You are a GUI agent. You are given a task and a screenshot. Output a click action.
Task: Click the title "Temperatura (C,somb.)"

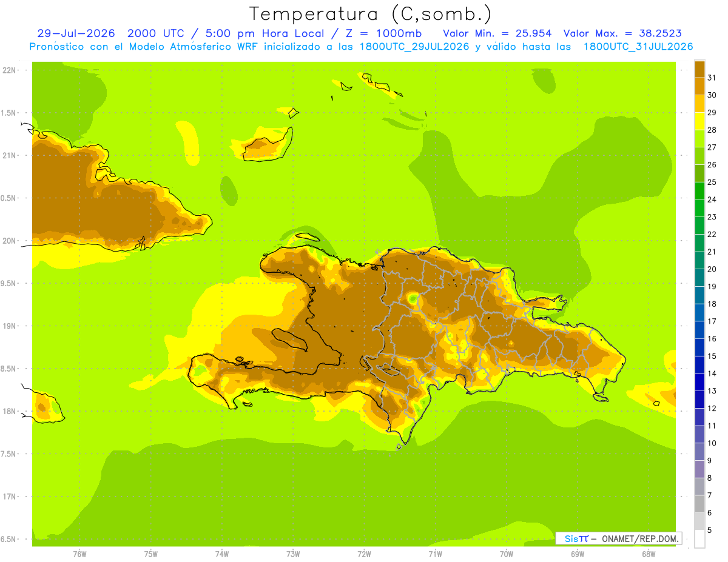(371, 14)
